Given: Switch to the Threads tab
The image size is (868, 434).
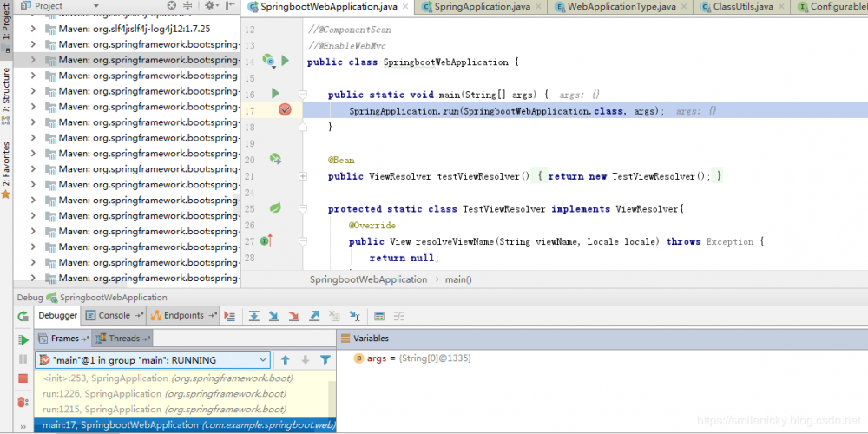Looking at the screenshot, I should coord(122,338).
